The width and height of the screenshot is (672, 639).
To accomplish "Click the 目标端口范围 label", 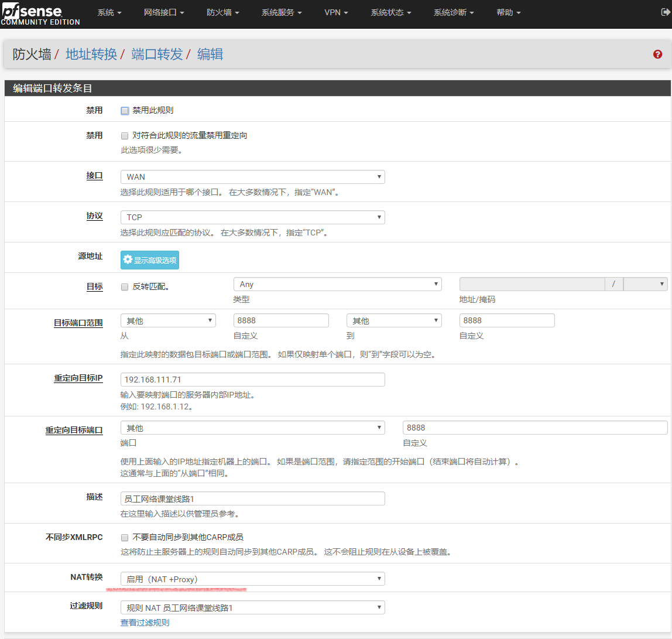I will [78, 323].
